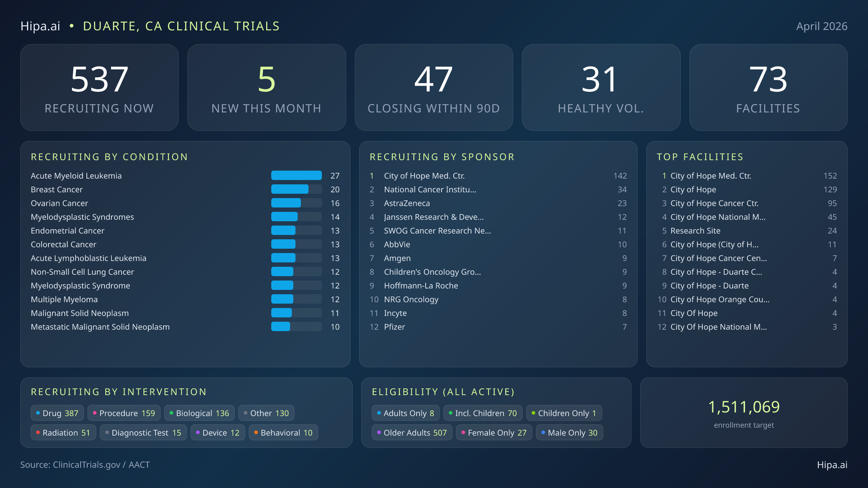Image resolution: width=868 pixels, height=488 pixels.
Task: Click the AstraZeneca sponsor row
Action: coord(498,203)
